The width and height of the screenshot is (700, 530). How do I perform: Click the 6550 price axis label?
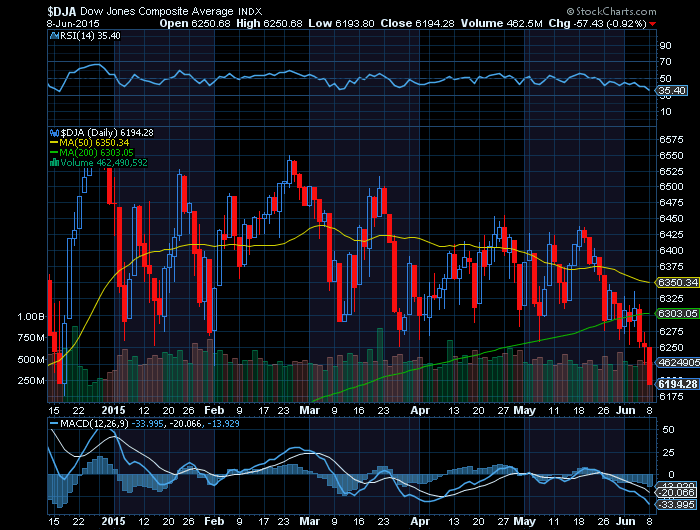[671, 156]
